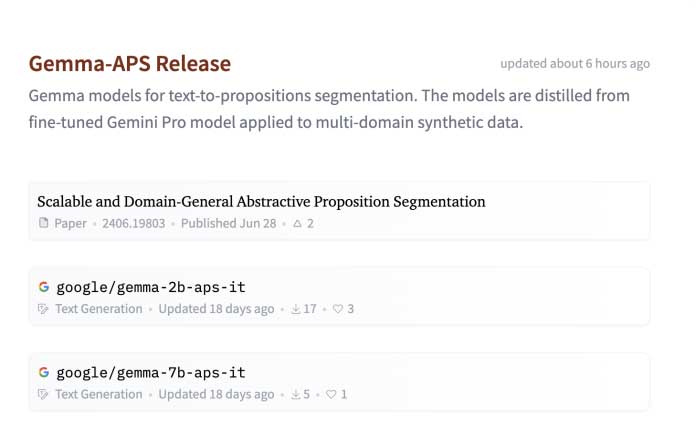This screenshot has height=440, width=696.
Task: Click "Updated 18 days ago" on gemma-2b card
Action: point(216,309)
